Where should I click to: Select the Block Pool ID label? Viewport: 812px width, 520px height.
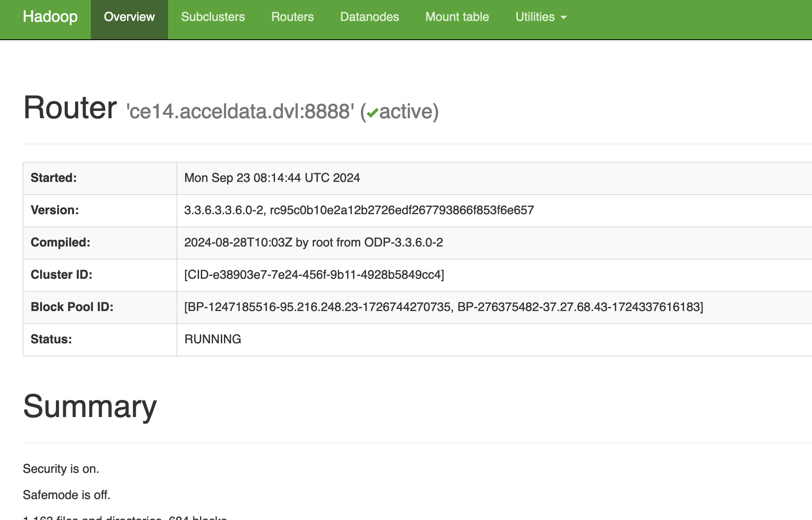tap(72, 307)
